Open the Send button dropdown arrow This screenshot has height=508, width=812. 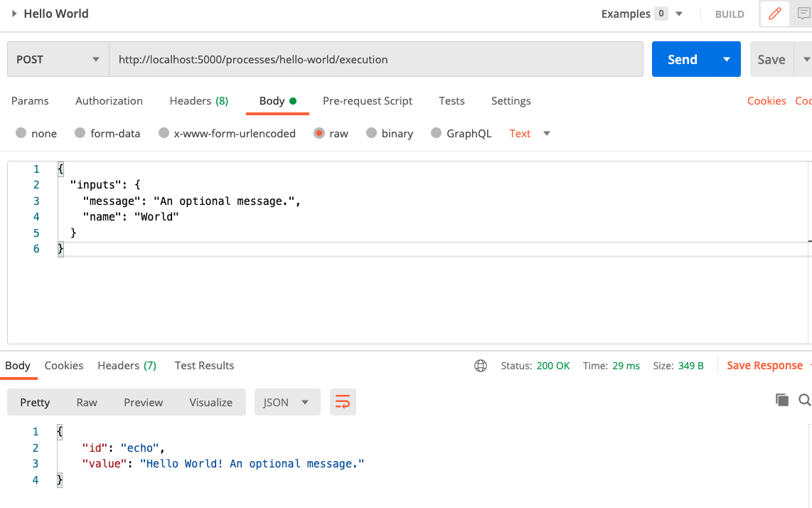coord(727,59)
